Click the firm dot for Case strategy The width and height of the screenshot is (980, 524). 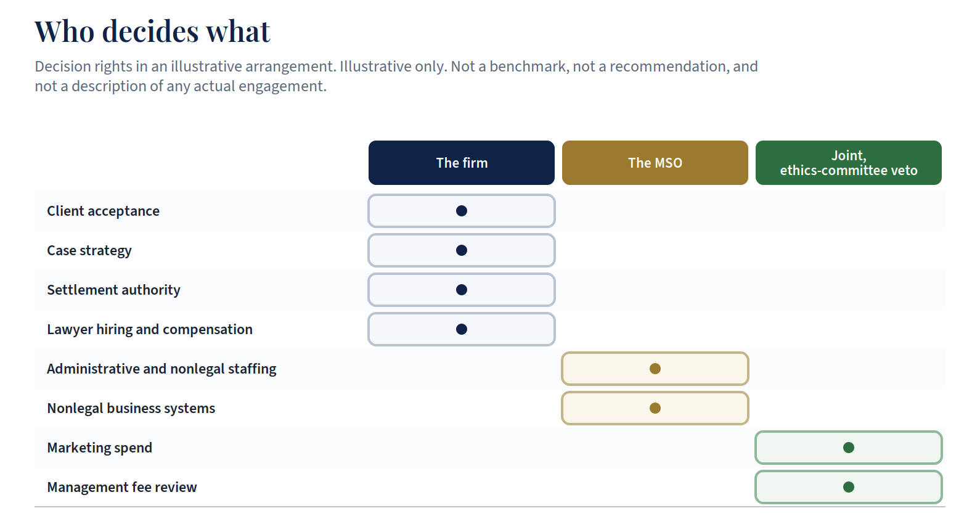[x=462, y=250]
